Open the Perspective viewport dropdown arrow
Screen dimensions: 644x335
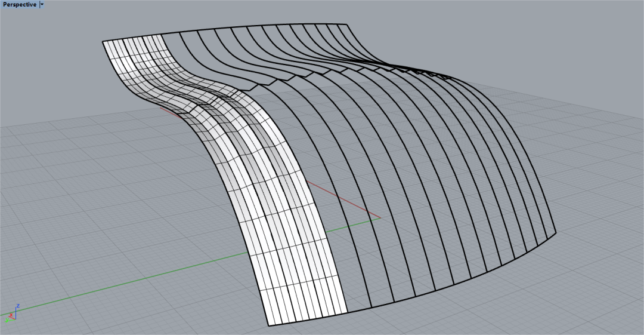42,5
